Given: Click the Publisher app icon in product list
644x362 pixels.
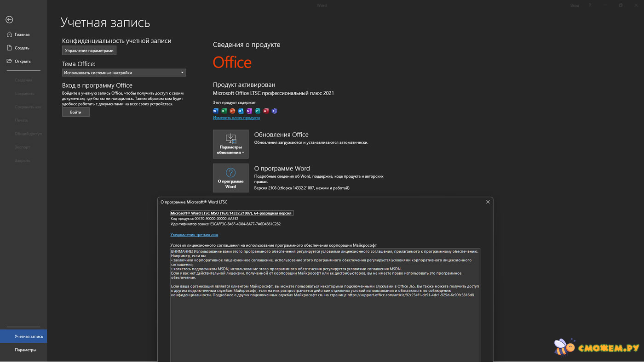Looking at the screenshot, I should pos(258,111).
